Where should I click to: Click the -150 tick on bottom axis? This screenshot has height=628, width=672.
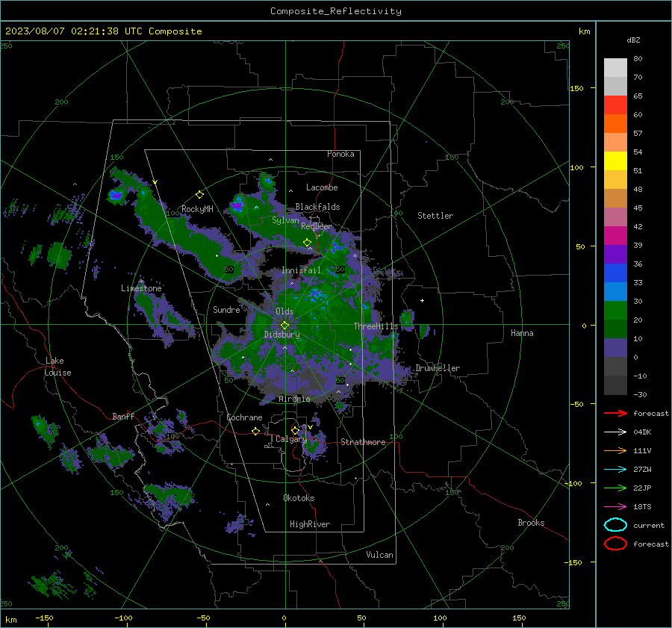[44, 618]
